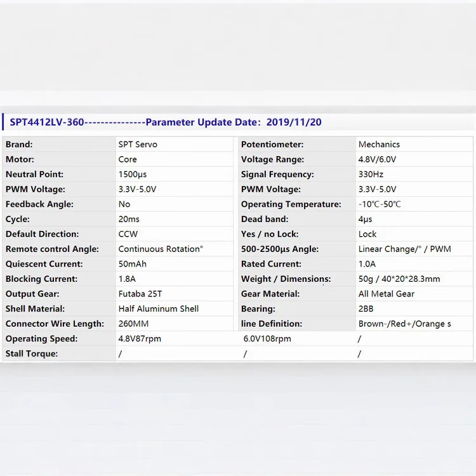Click the '1500µs' neutral point value
476x476 pixels.
point(133,174)
